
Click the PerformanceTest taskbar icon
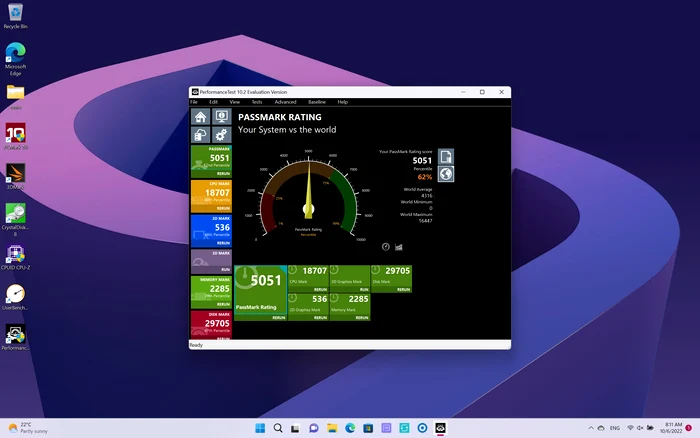click(440, 428)
